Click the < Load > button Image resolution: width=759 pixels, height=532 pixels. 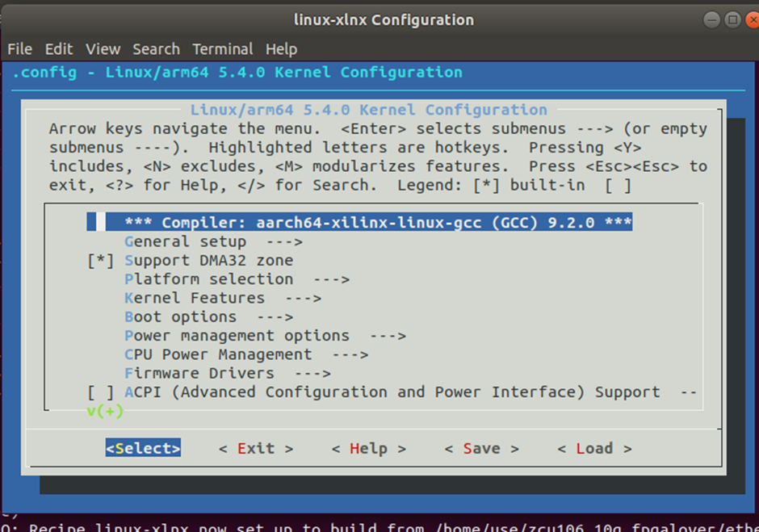point(594,449)
